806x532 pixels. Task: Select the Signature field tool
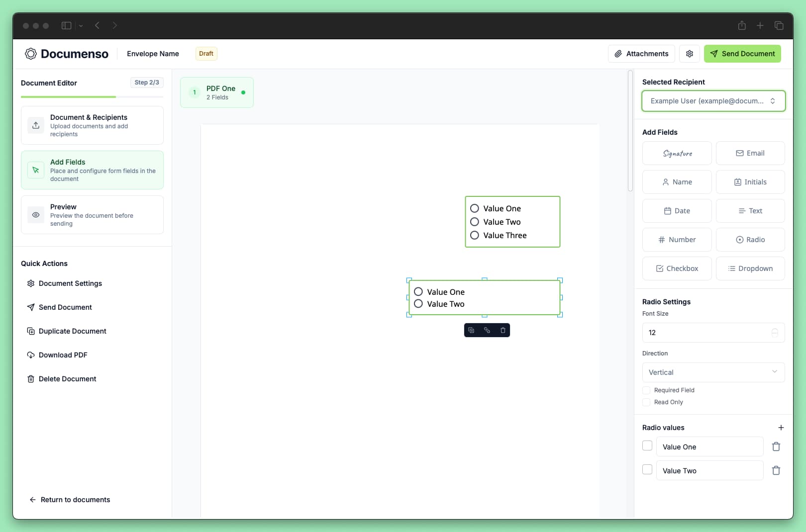point(677,153)
